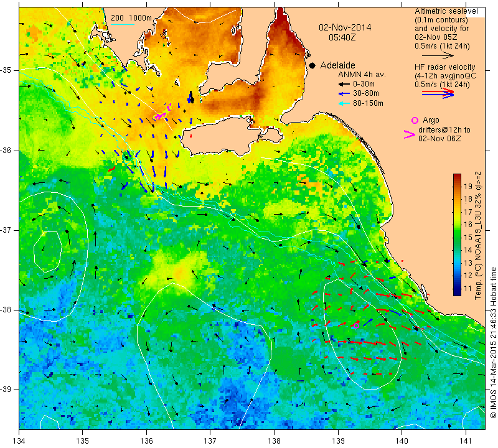498x448 pixels.
Task: Click the magenta Argo circle on the map near 139.3E
Action: pyautogui.click(x=356, y=325)
